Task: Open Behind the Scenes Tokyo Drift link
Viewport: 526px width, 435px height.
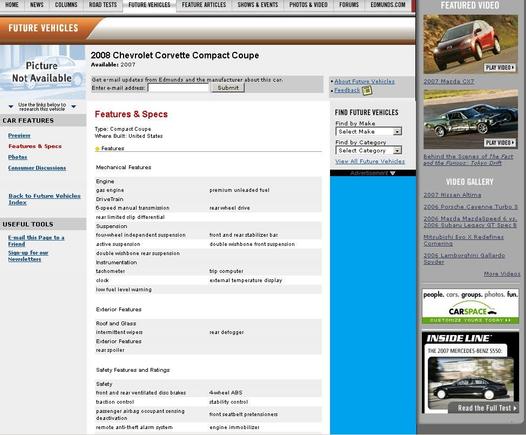Action: click(x=468, y=160)
